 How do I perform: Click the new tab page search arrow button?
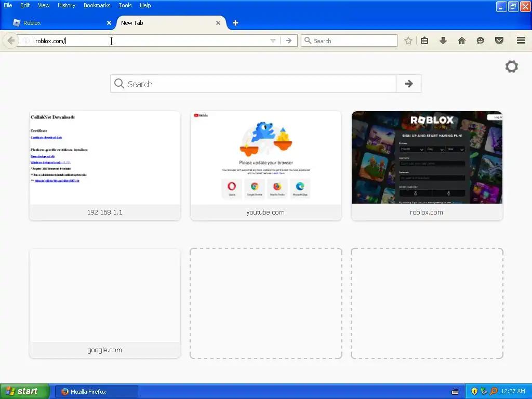click(x=409, y=84)
